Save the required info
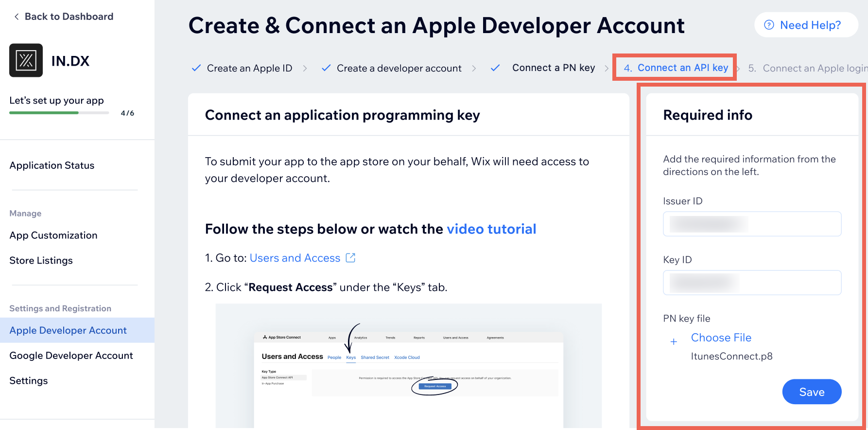The height and width of the screenshot is (430, 868). [x=812, y=392]
